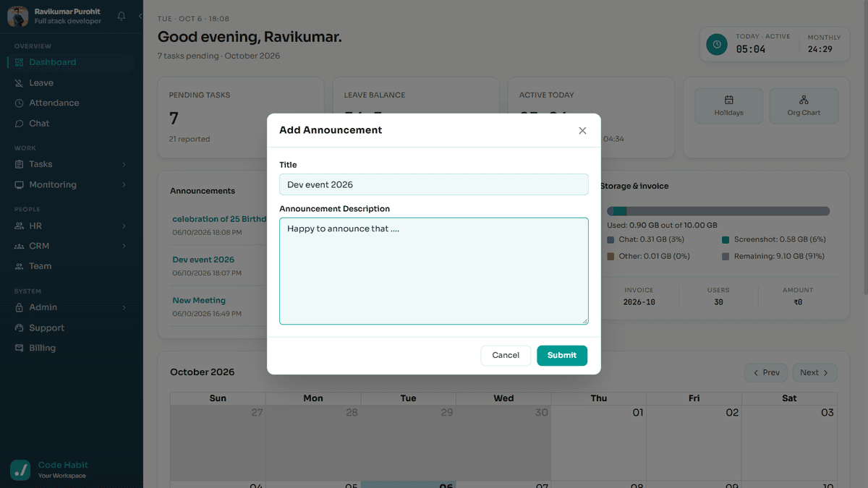Open the Dashboard menu item
Image resolution: width=868 pixels, height=488 pixels.
(72, 62)
